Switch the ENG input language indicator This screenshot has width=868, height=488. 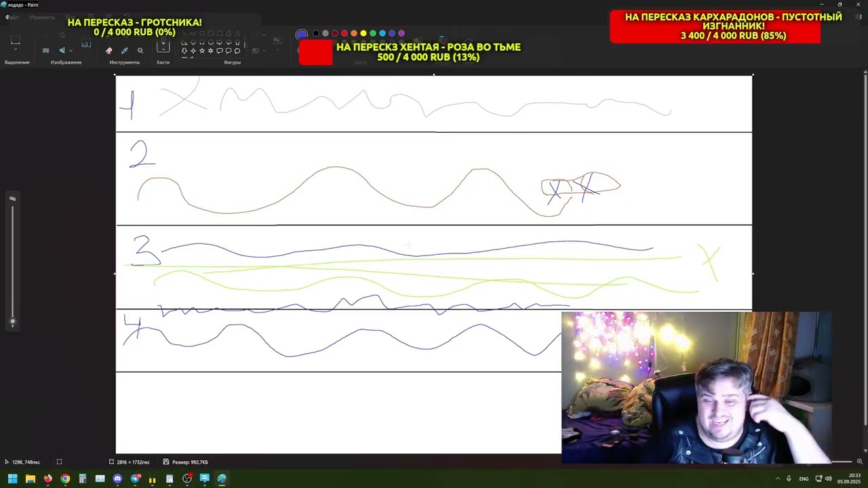coord(804,479)
